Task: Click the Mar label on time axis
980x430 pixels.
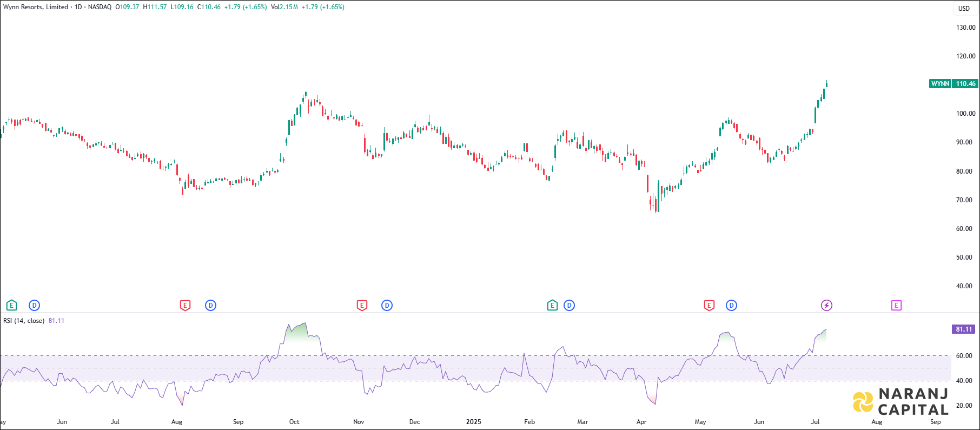Action: pyautogui.click(x=582, y=422)
